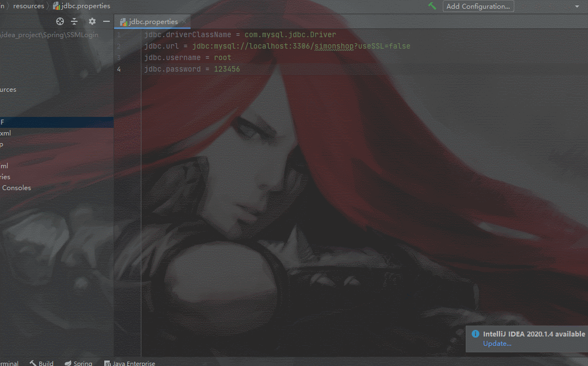
Task: Click the IntelliJ IDEA 2020.1.4 available notification
Action: 533,334
